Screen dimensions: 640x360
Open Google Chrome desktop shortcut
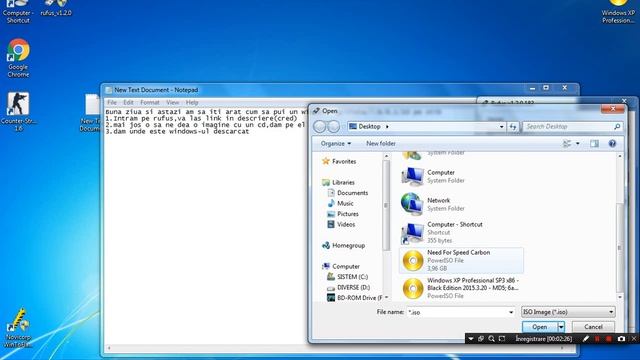point(18,58)
